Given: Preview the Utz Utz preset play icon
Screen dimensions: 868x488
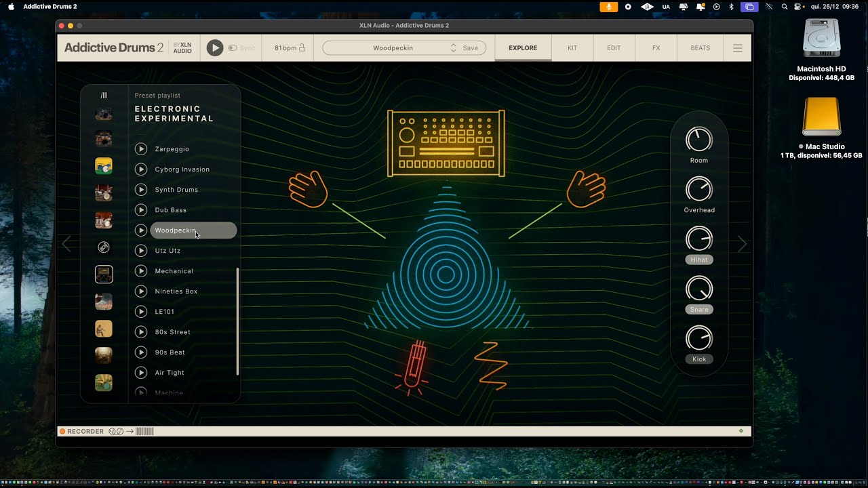Looking at the screenshot, I should [x=141, y=251].
